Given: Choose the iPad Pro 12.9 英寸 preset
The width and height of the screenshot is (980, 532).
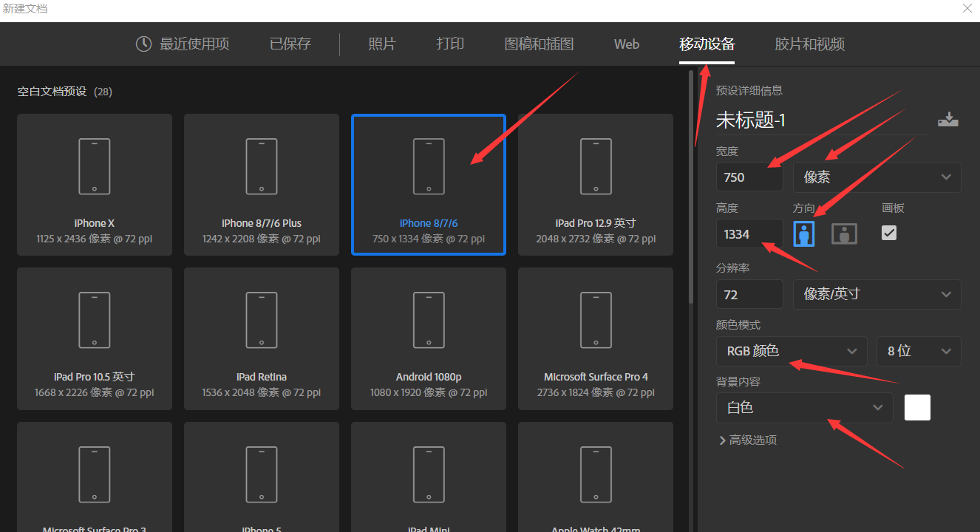Looking at the screenshot, I should (x=596, y=185).
